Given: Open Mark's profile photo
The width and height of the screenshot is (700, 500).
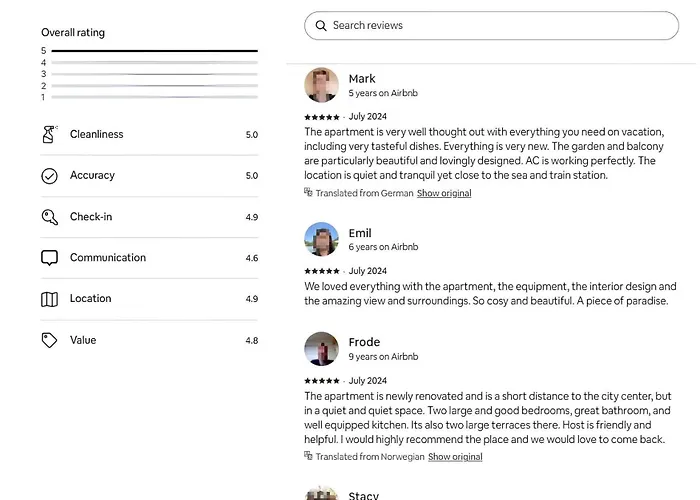Looking at the screenshot, I should (321, 85).
